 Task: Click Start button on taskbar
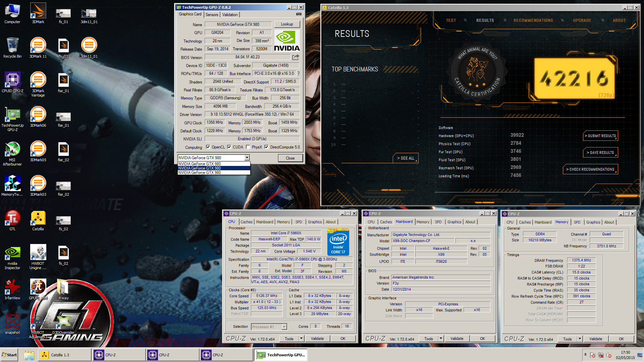[9, 355]
